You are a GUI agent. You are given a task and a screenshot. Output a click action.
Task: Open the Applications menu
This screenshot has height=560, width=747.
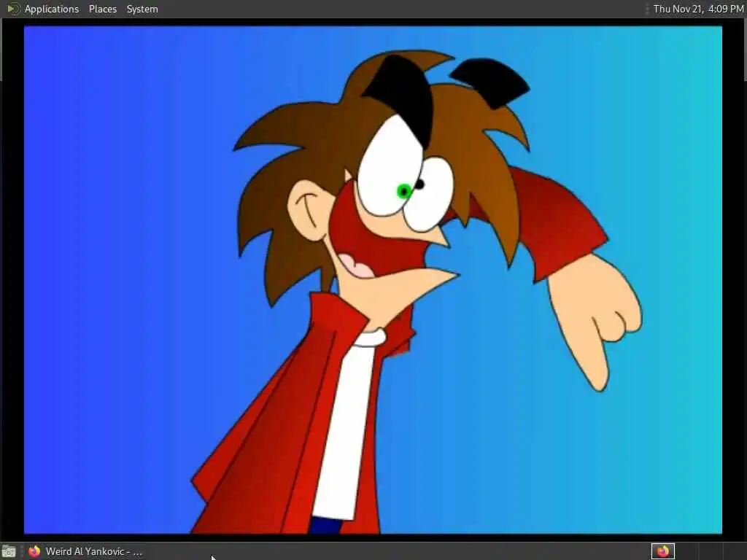[x=52, y=9]
